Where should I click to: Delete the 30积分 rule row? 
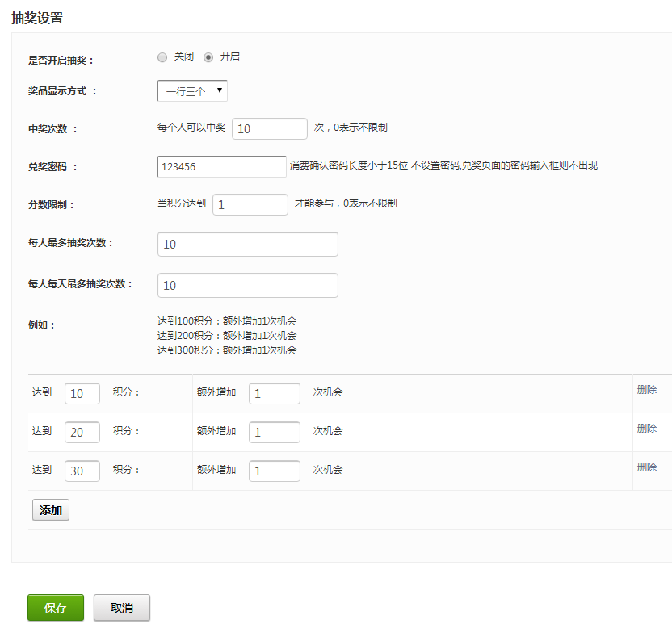coord(647,467)
